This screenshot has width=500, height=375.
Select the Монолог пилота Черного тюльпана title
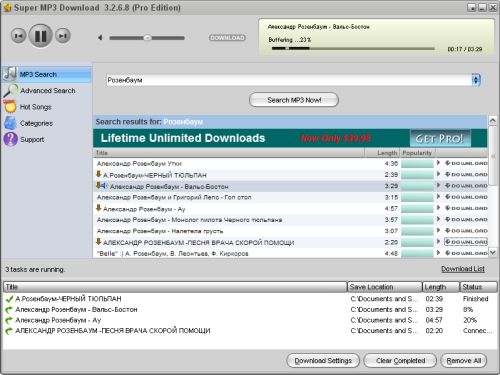point(189,220)
